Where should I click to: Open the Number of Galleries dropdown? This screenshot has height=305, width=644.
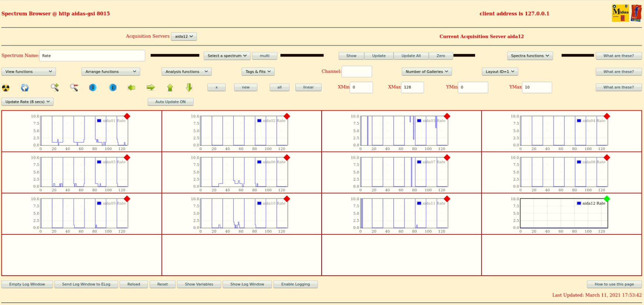click(426, 72)
